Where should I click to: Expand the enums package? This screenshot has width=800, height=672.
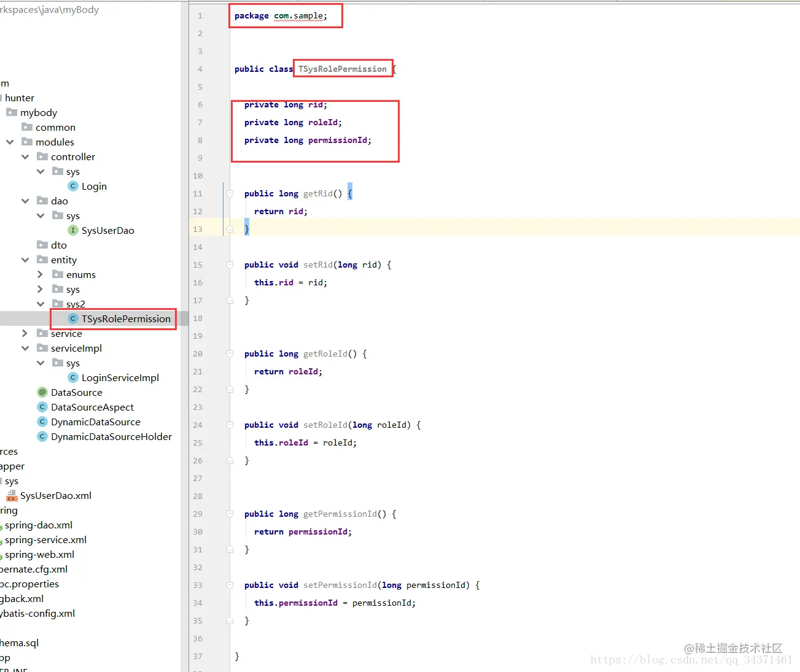click(x=41, y=274)
